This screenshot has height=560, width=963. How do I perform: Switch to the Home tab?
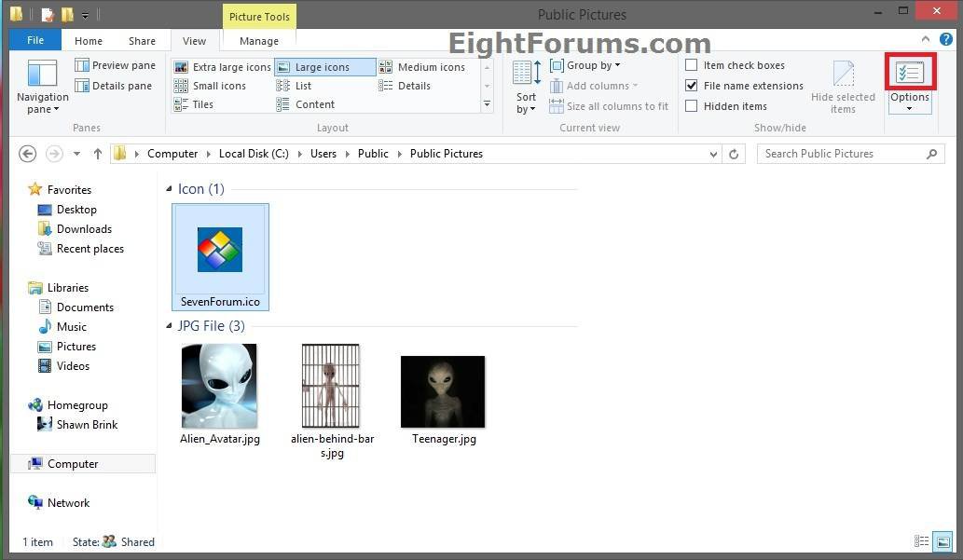(x=89, y=40)
